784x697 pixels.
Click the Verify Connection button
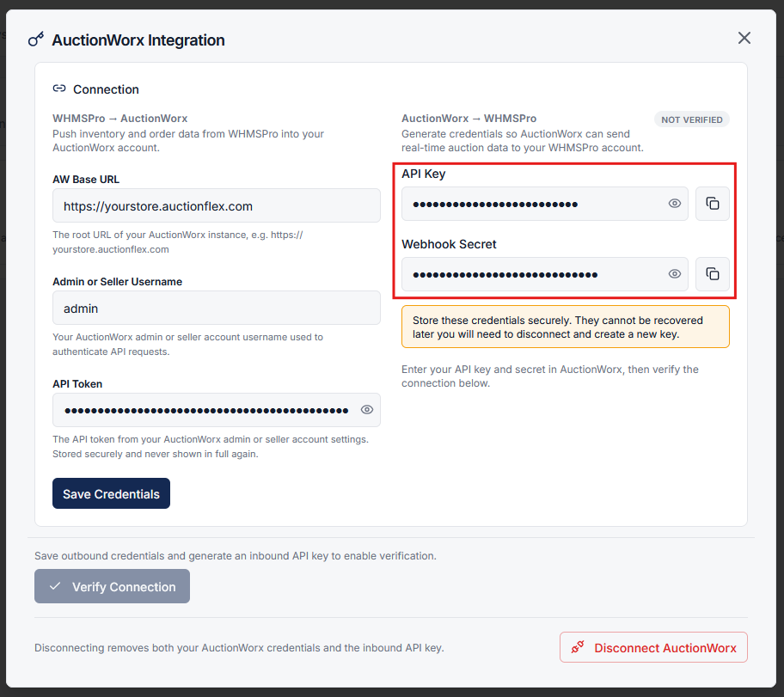(112, 586)
